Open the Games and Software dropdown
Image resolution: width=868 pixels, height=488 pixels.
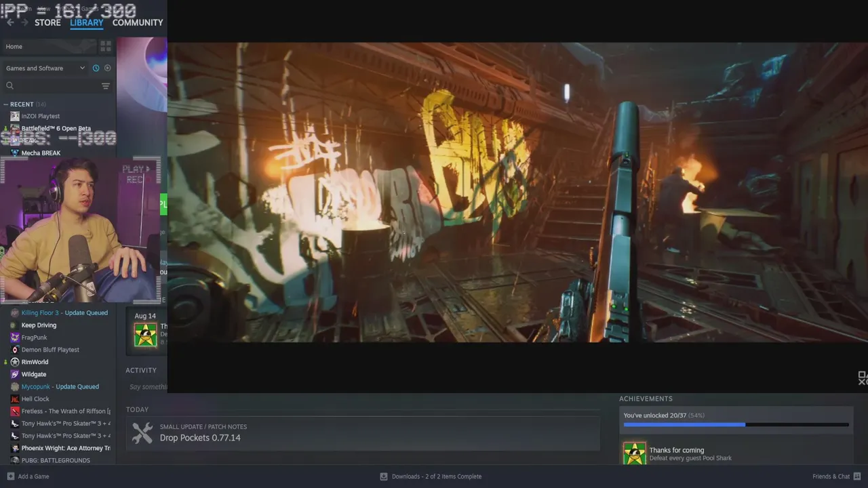(45, 68)
